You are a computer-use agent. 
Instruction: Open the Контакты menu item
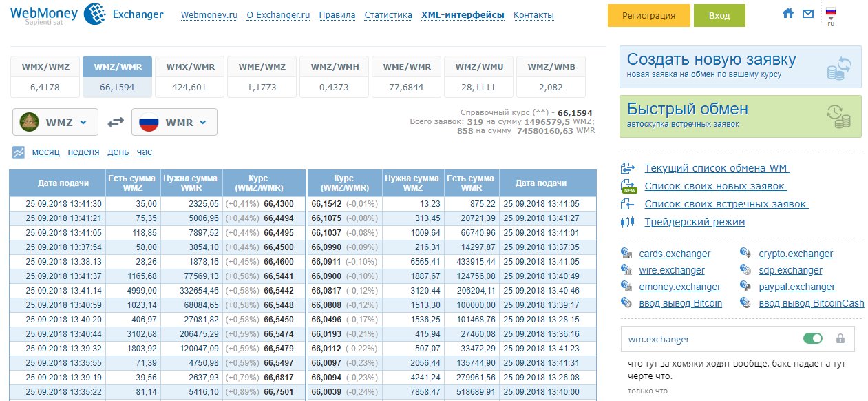tap(533, 15)
